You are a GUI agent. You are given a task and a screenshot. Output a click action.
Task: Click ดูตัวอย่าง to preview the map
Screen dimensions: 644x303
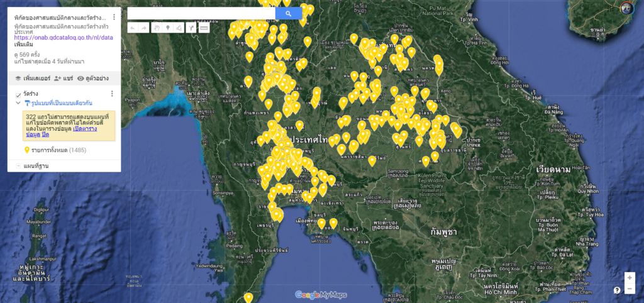(92, 79)
